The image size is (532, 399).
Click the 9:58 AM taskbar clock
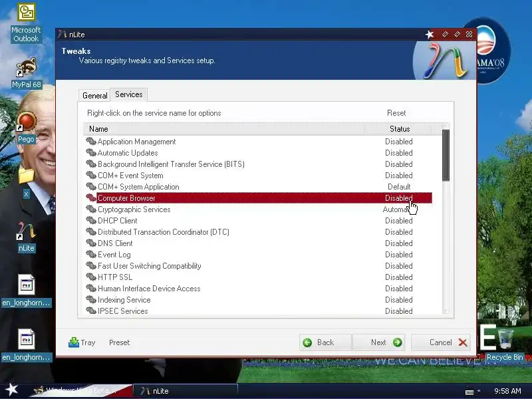(507, 391)
